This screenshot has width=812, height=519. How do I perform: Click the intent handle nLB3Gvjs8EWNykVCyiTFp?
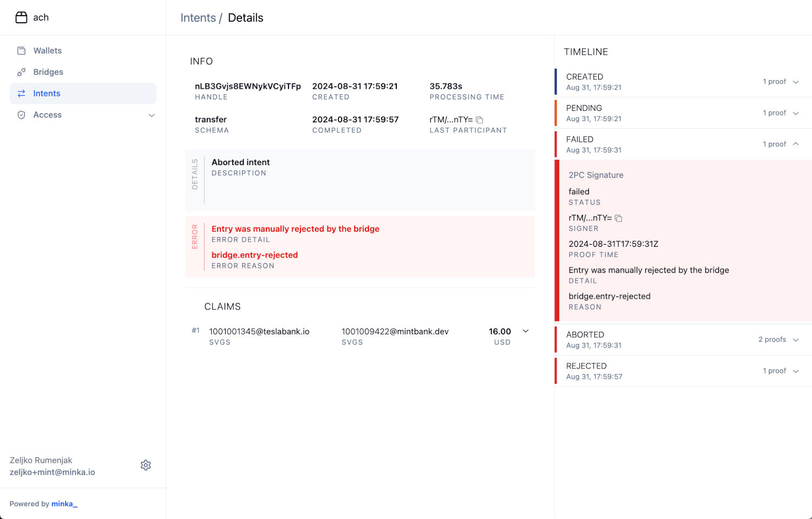247,87
